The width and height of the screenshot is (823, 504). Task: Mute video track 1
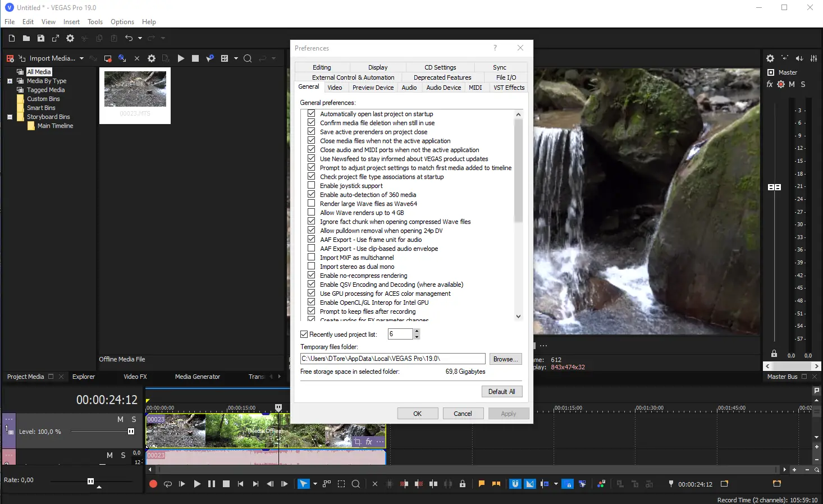tap(120, 419)
